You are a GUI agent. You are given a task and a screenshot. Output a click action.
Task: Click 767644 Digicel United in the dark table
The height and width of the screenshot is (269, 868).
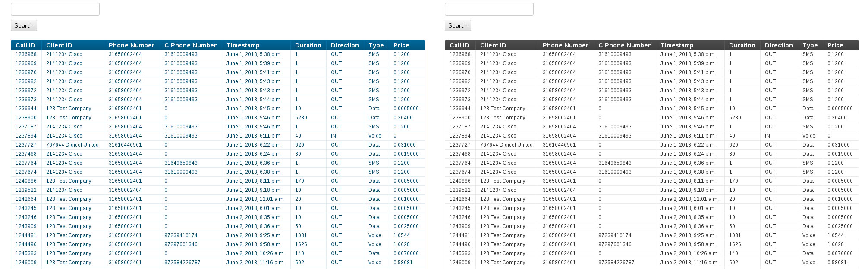click(x=506, y=145)
